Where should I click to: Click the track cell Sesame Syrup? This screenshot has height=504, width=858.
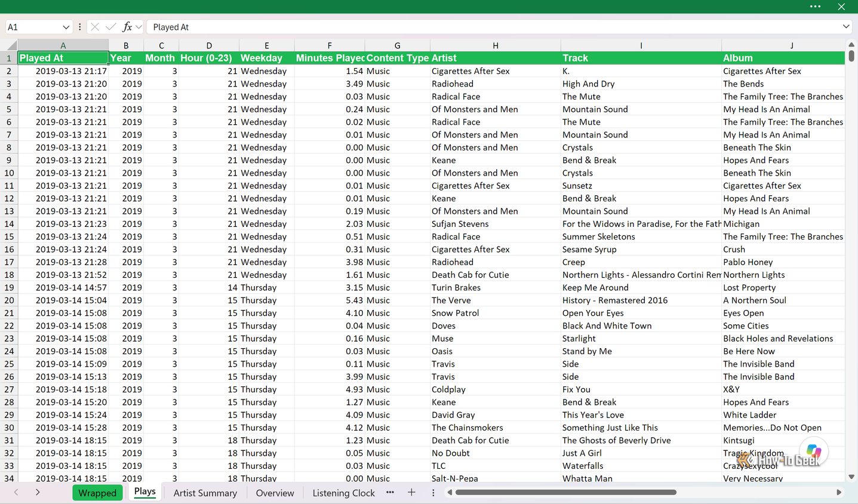[x=641, y=250]
